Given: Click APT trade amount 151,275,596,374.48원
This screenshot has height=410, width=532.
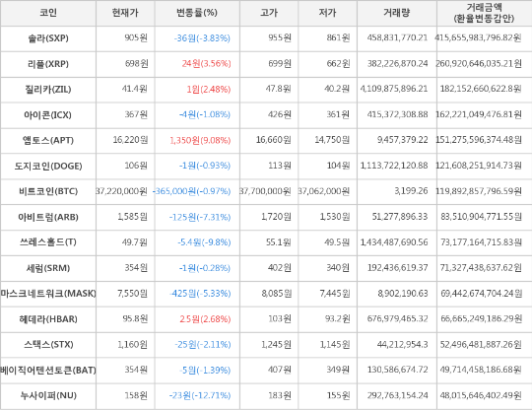Looking at the screenshot, I should click(479, 140).
